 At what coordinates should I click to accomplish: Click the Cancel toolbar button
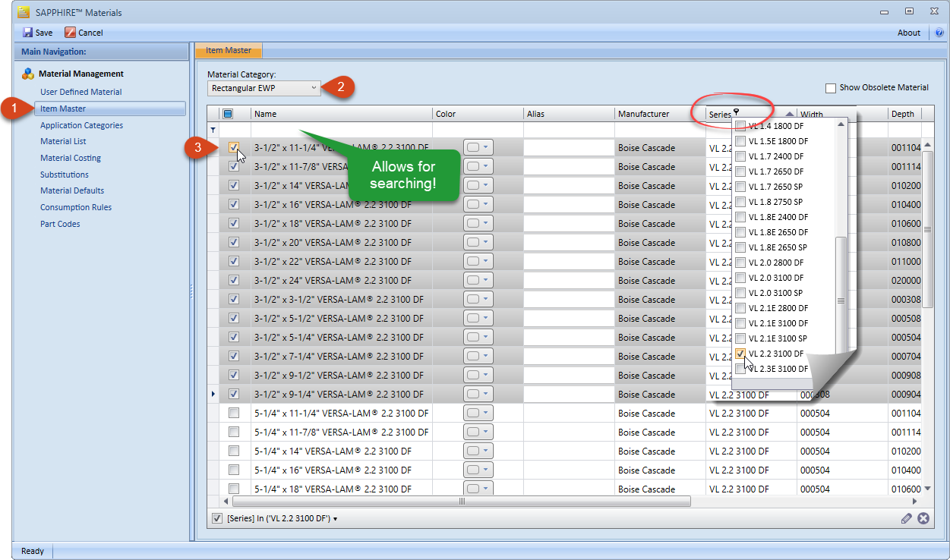[84, 33]
